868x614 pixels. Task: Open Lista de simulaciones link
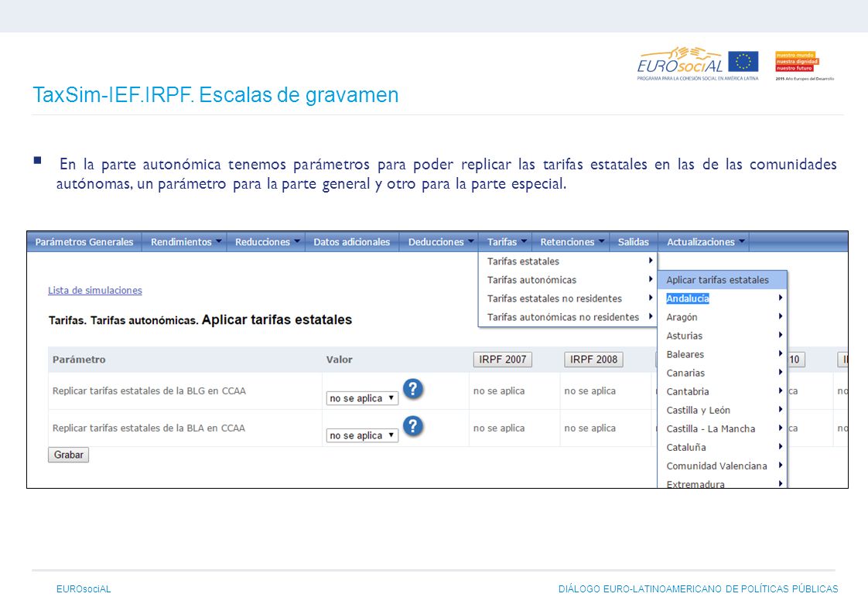tap(94, 291)
